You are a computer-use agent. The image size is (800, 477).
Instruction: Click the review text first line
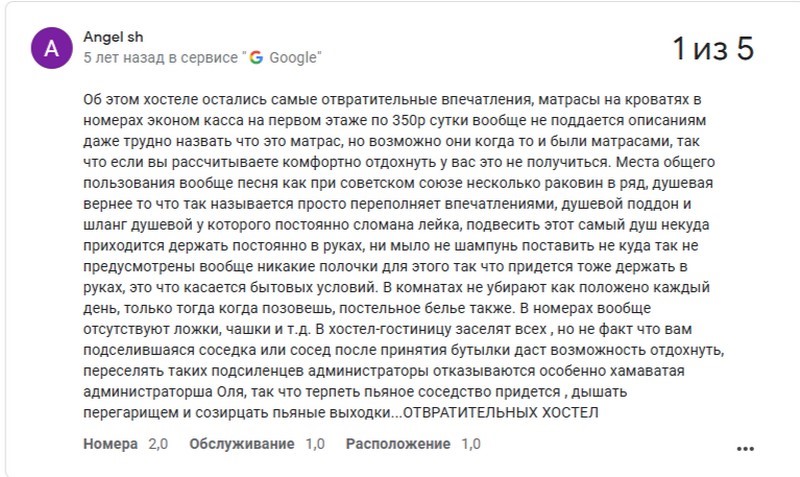(392, 99)
